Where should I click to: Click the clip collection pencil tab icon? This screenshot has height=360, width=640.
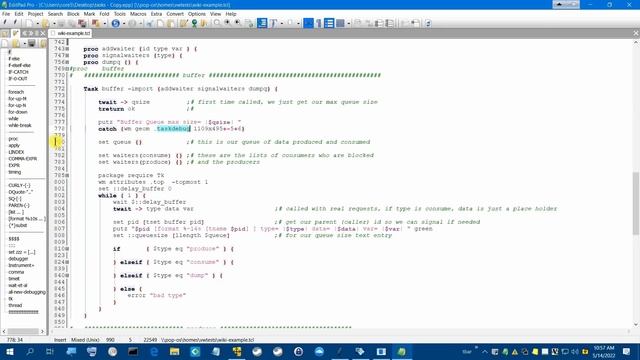click(x=15, y=33)
